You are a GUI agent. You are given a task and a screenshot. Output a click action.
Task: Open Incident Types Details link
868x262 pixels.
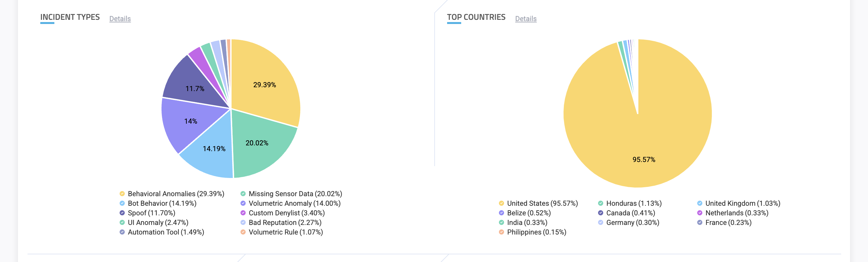(x=120, y=19)
